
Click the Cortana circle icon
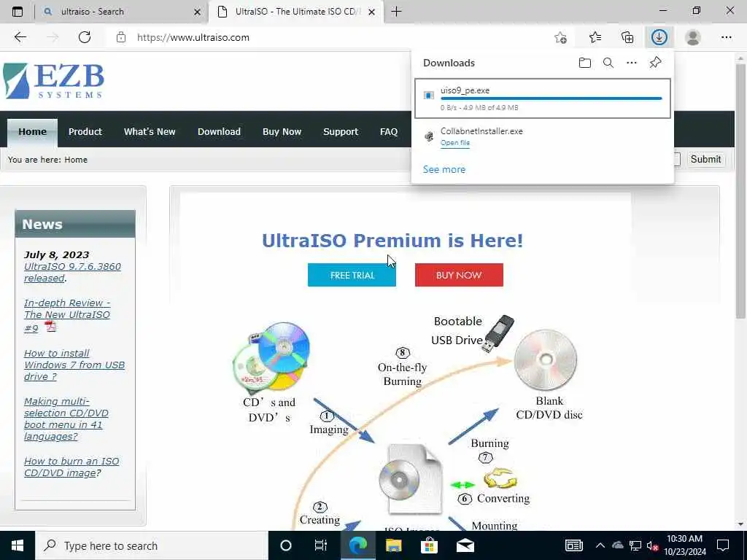point(286,545)
